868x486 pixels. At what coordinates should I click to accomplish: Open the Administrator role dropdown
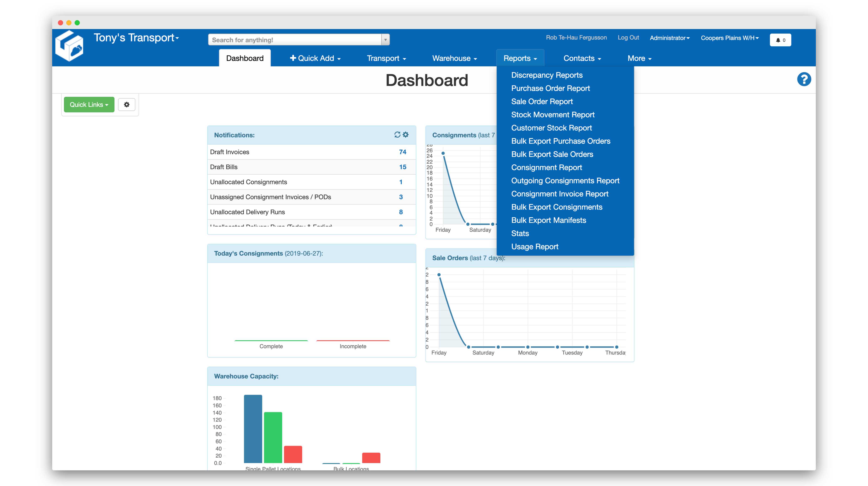tap(669, 38)
